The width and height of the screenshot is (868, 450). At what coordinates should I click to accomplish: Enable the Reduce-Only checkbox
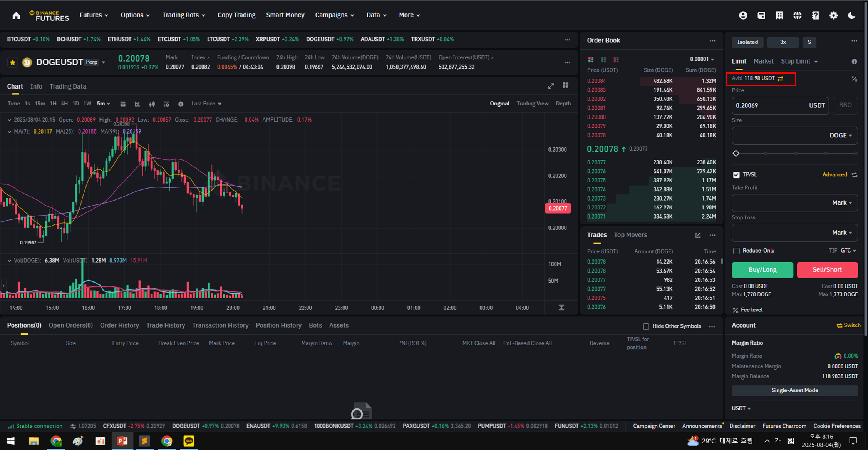[736, 251]
